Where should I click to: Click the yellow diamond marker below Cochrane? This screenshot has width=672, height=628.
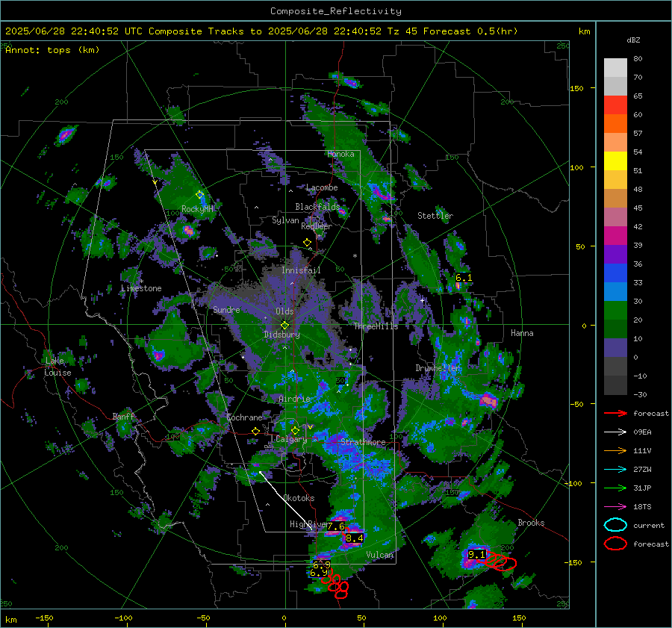(x=256, y=432)
